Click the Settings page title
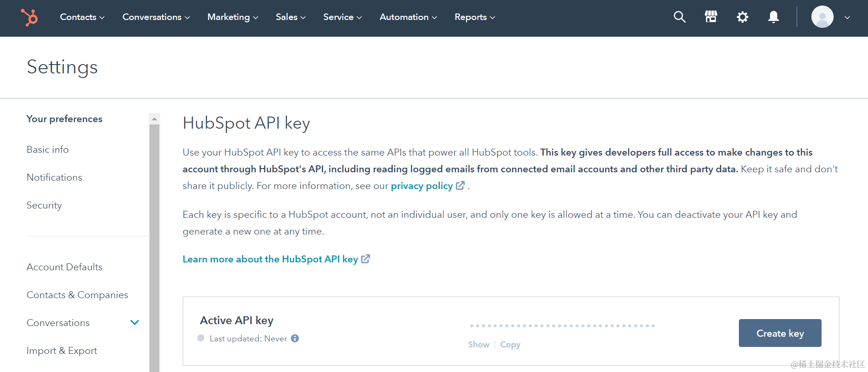 click(62, 67)
